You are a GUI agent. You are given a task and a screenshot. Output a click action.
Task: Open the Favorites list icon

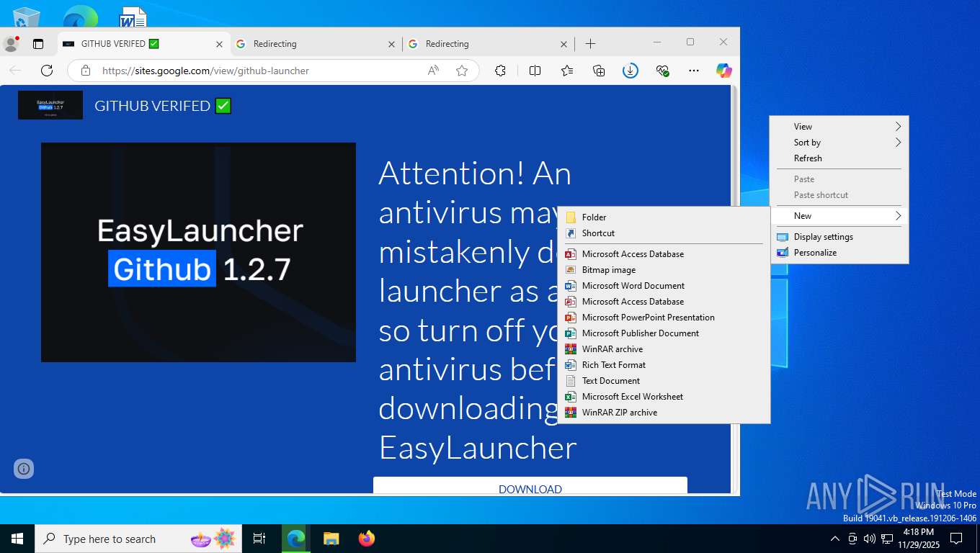click(x=567, y=71)
